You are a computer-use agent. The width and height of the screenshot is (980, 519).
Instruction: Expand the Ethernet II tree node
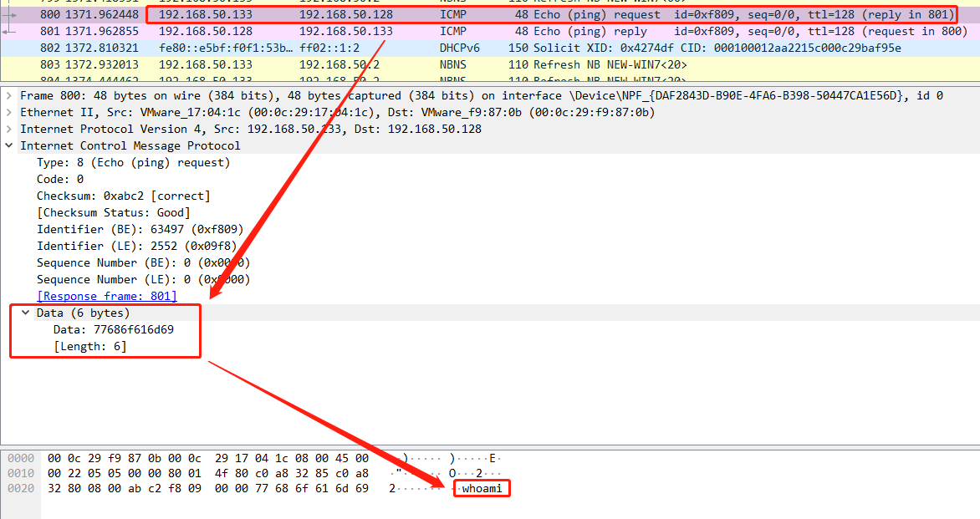[x=9, y=113]
